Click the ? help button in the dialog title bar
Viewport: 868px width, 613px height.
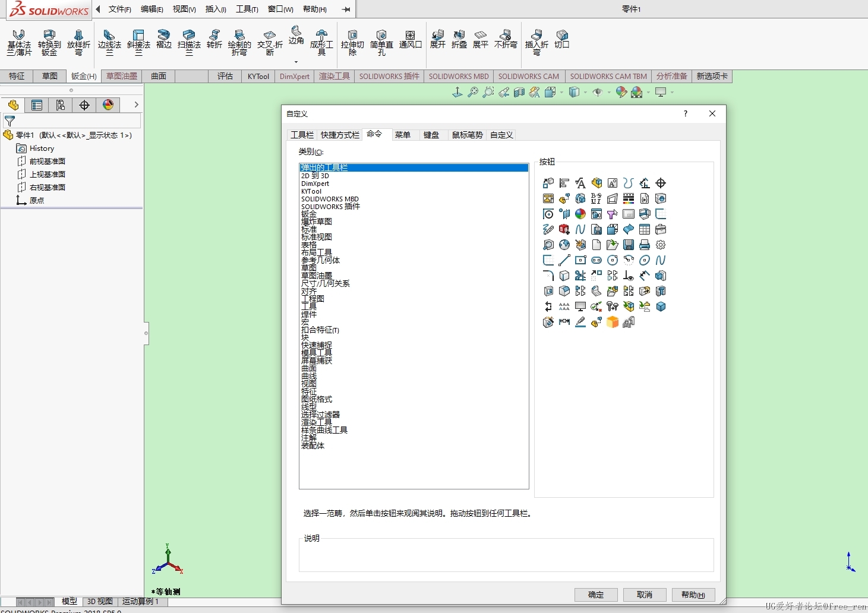tap(686, 113)
